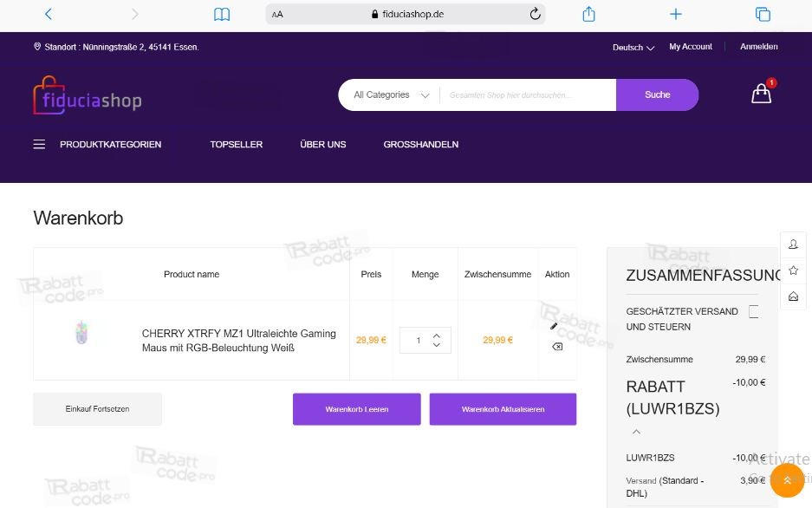Open Safari bookmarks book icon
The image size is (812, 508).
[222, 14]
